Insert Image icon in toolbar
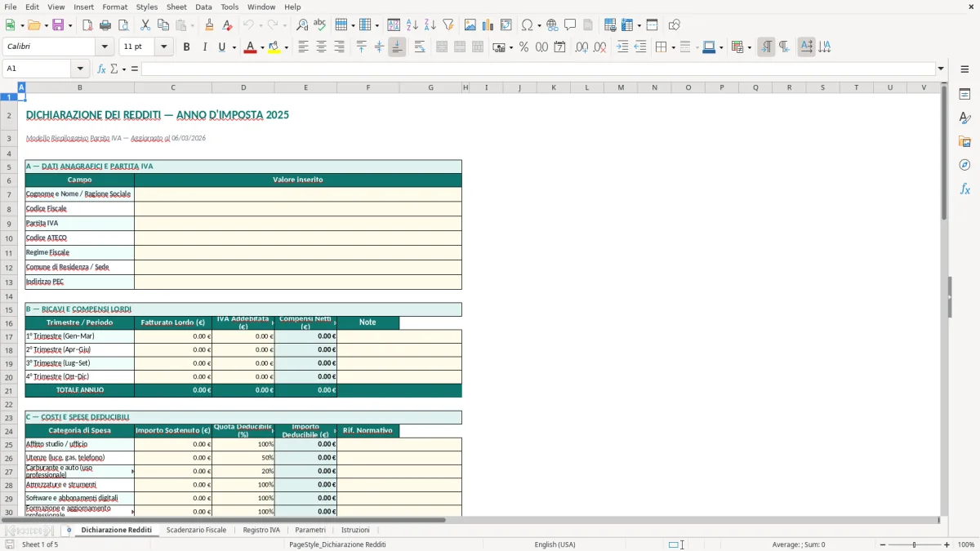The width and height of the screenshot is (980, 551). tap(470, 25)
